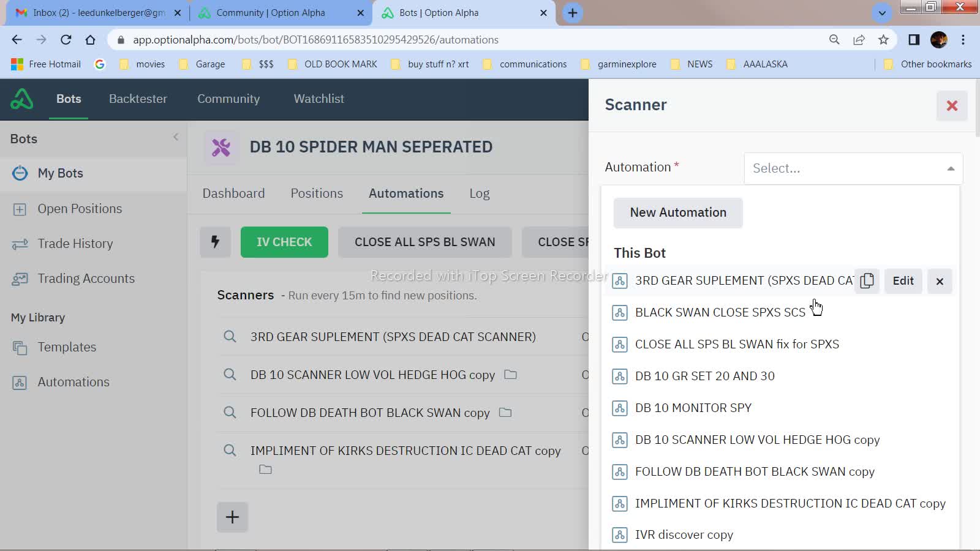Click the New Automation button
Viewport: 980px width, 551px height.
678,212
